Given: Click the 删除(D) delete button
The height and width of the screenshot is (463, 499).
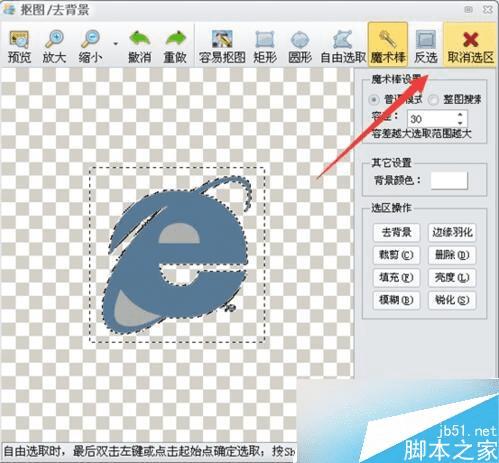Looking at the screenshot, I should point(452,255).
